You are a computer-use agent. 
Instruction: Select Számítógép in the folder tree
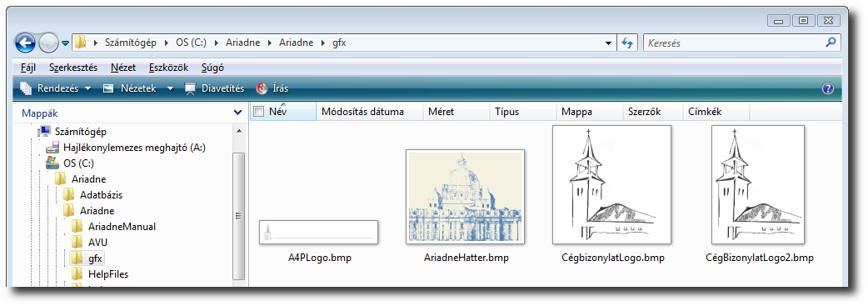click(80, 132)
